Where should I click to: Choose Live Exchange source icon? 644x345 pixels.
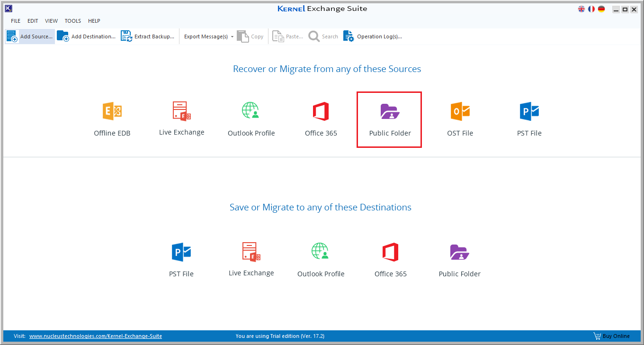tap(182, 118)
